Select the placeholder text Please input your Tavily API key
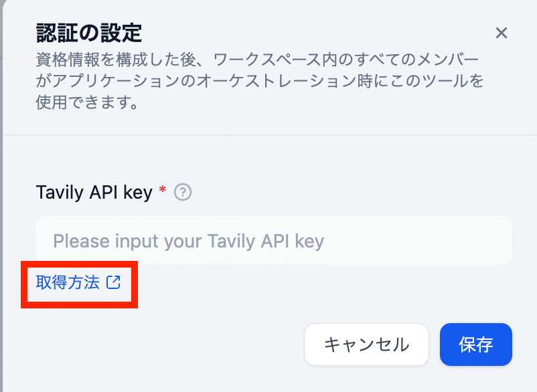Screen dimensions: 537x392 [x=188, y=241]
